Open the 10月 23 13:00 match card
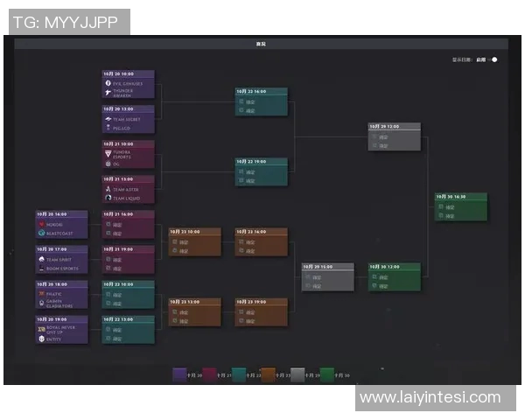The width and height of the screenshot is (525, 420). tap(195, 312)
